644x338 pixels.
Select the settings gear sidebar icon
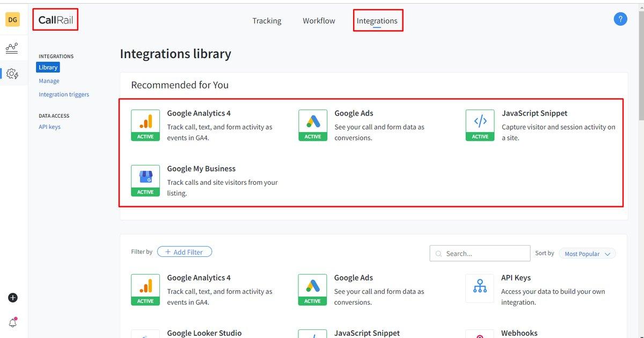(12, 74)
